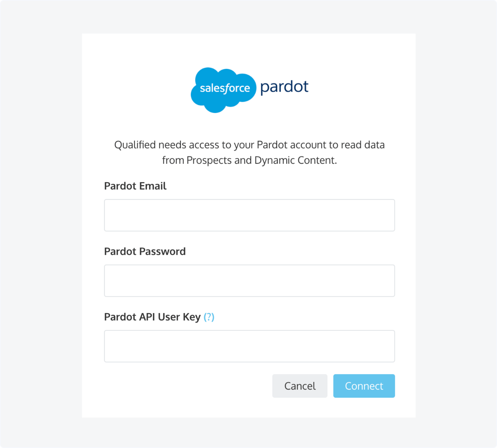Viewport: 497px width, 448px height.
Task: Click the Pardot Password heading
Action: 145,251
